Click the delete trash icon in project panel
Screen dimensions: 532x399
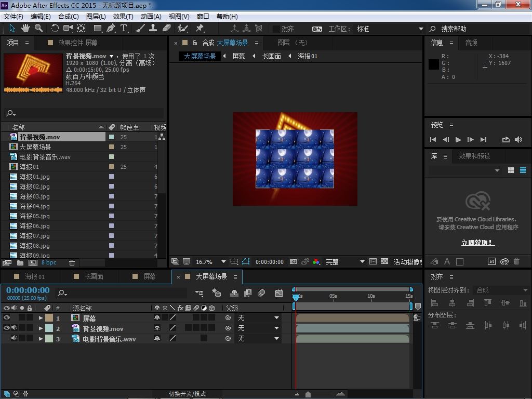pyautogui.click(x=72, y=263)
